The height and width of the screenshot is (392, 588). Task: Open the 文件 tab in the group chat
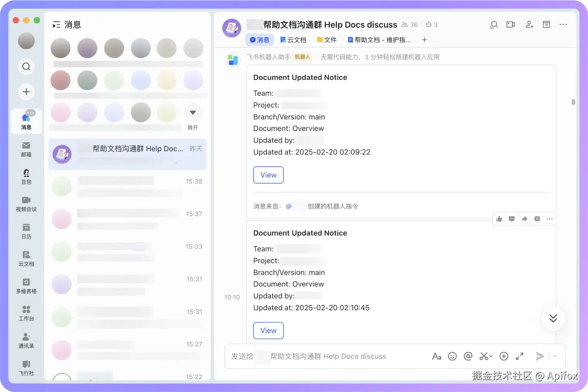tap(327, 40)
